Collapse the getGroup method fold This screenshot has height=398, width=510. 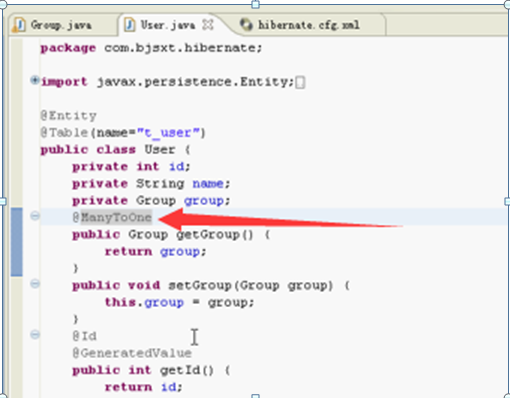(34, 216)
